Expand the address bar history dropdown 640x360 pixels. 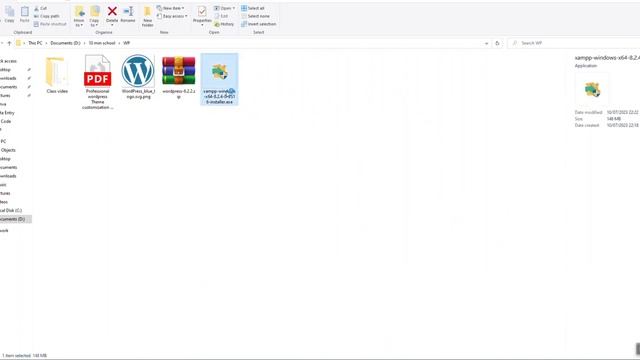click(x=486, y=43)
